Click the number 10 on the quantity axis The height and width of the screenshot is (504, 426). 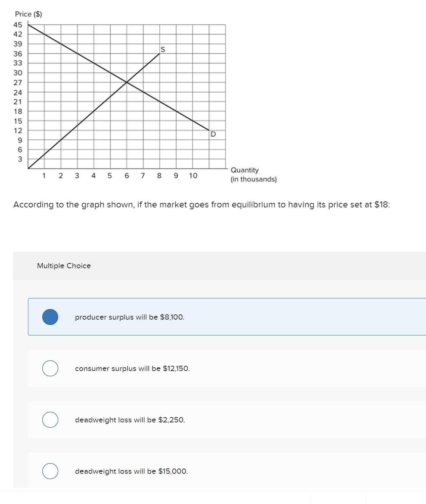193,175
